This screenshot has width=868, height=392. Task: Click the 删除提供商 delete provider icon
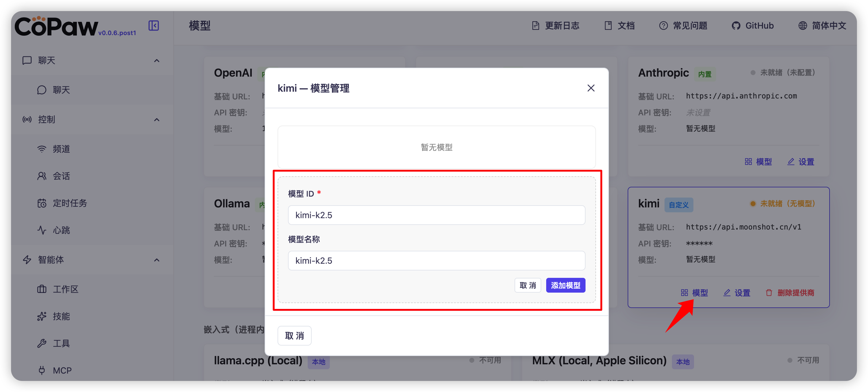(769, 293)
